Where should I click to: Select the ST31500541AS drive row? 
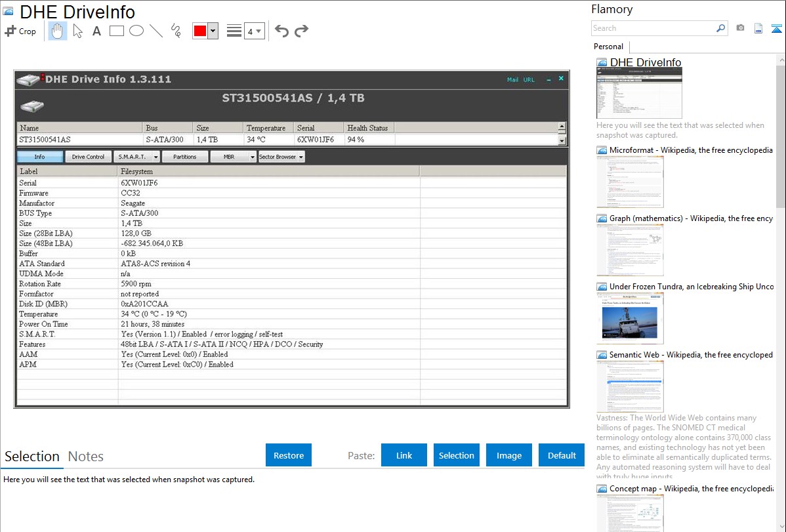(288, 140)
